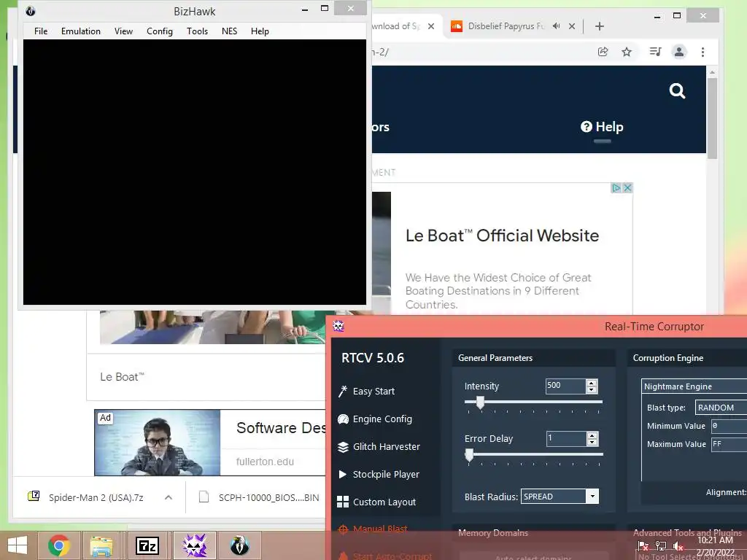747x560 pixels.
Task: Click the Software ad thumbnail with boy
Action: 158,443
